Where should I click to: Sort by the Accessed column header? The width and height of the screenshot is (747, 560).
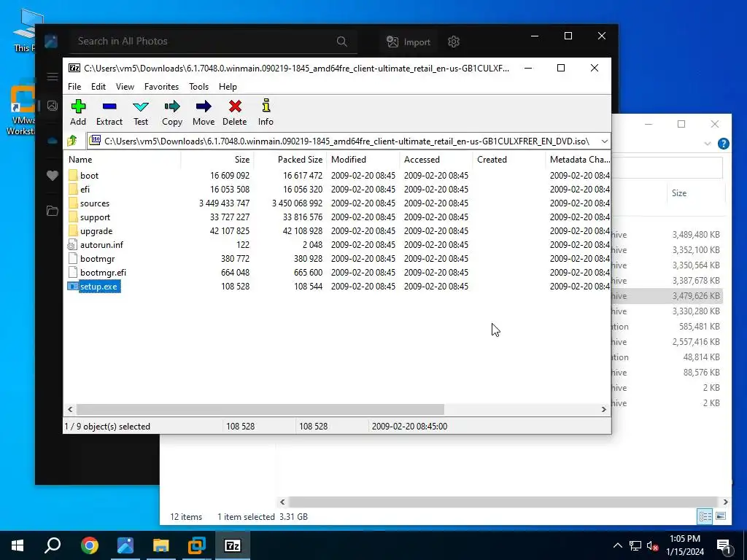tap(436, 160)
